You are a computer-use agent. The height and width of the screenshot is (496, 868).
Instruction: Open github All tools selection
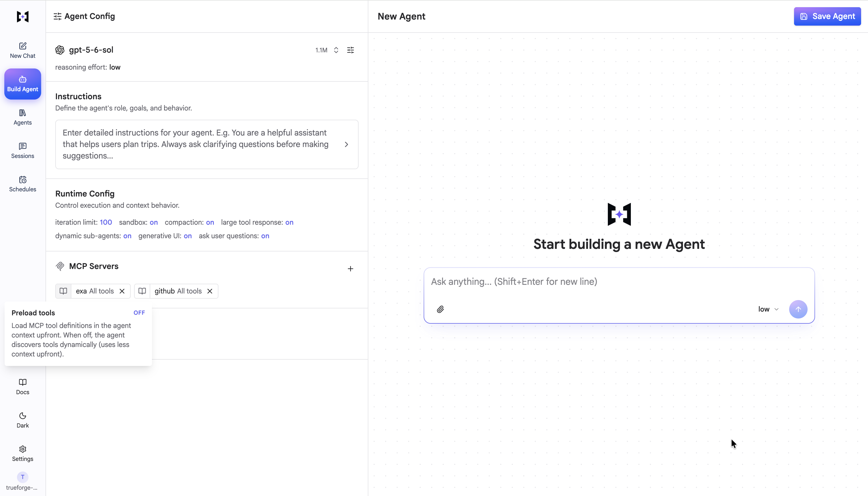(178, 291)
